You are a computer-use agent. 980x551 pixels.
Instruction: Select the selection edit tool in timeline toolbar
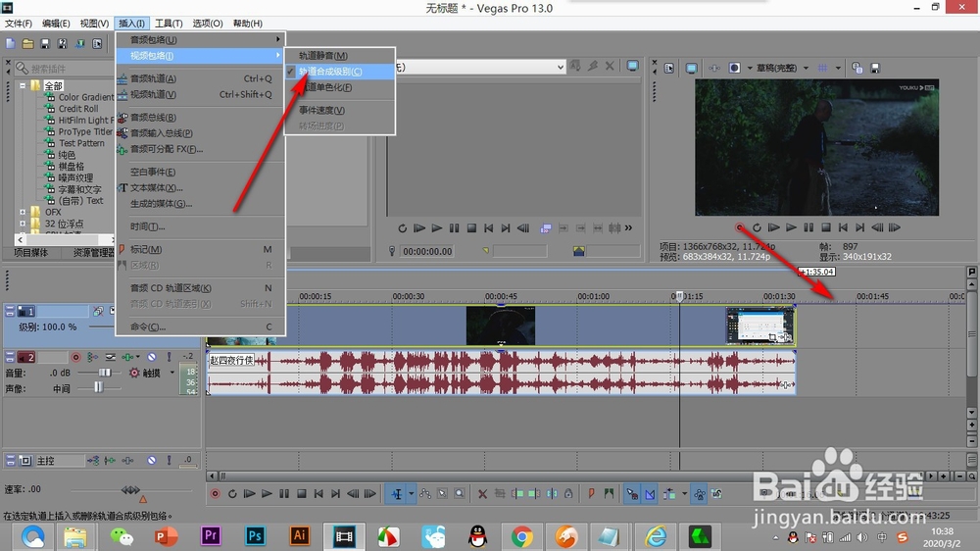pos(443,493)
